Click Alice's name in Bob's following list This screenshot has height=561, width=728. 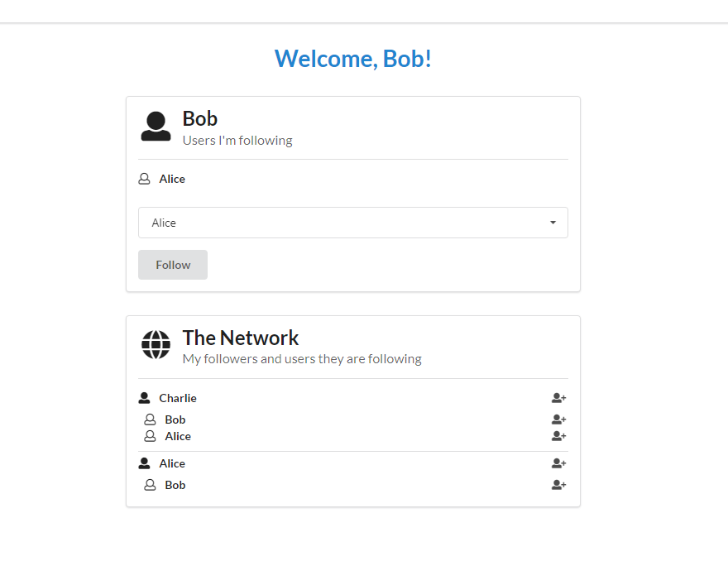(x=172, y=179)
